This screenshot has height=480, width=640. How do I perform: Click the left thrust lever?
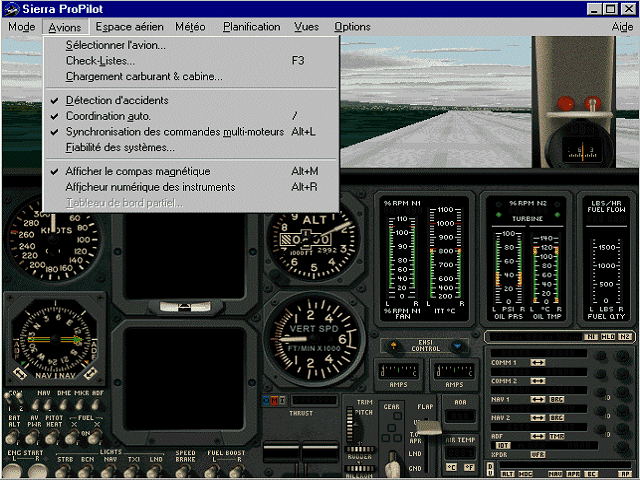pyautogui.click(x=281, y=452)
